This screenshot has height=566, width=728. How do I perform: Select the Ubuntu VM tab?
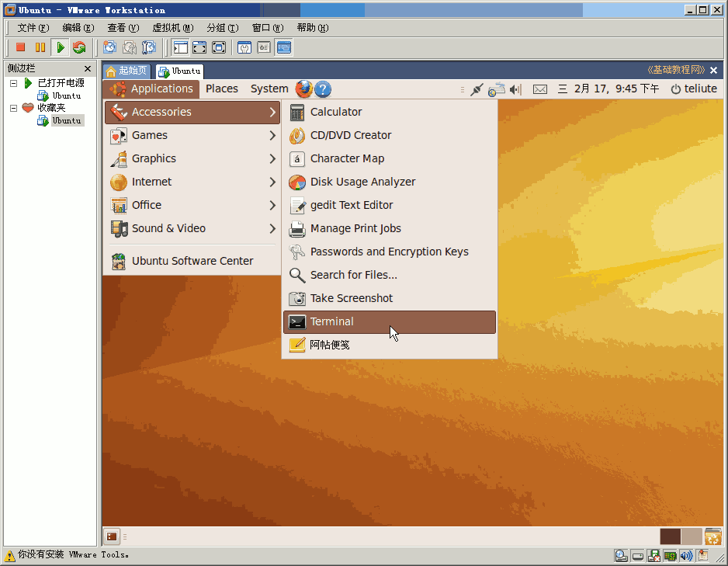(180, 71)
